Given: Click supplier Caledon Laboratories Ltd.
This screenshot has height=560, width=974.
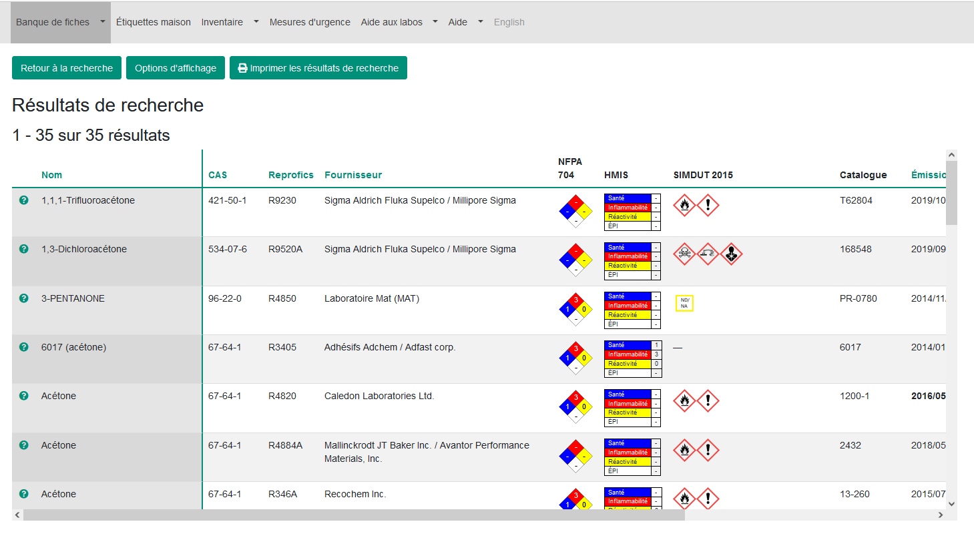Looking at the screenshot, I should tap(379, 396).
